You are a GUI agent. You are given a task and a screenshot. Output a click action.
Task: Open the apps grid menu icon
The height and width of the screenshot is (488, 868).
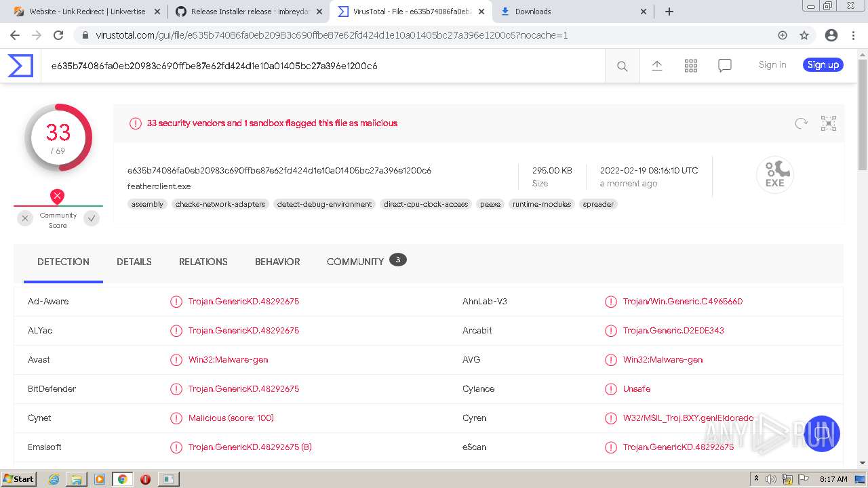point(691,66)
